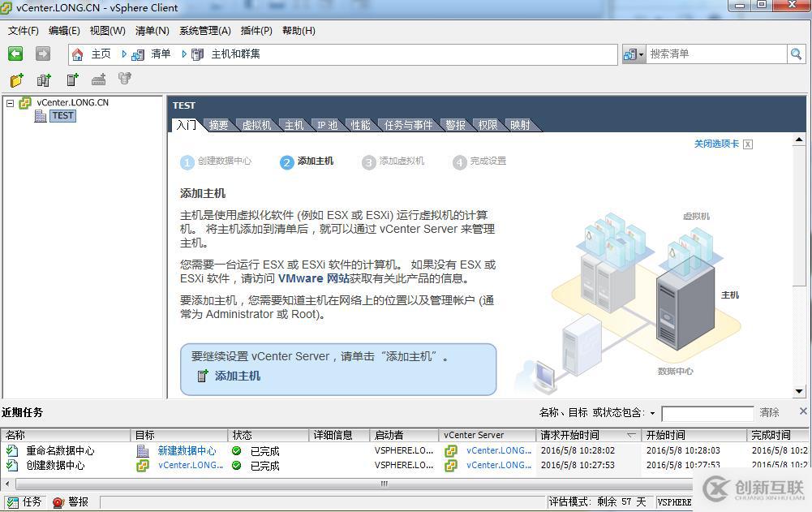The height and width of the screenshot is (512, 812).
Task: Create a new folder with toolbar icon
Action: coord(16,80)
